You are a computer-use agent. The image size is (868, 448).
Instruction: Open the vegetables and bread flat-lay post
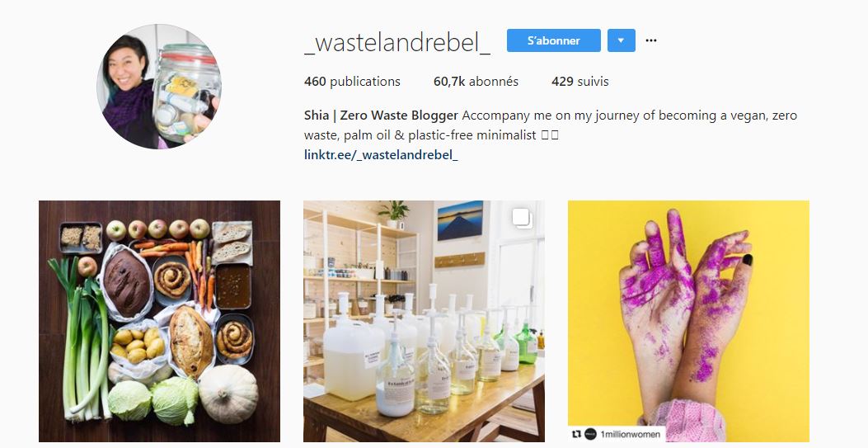[x=159, y=321]
